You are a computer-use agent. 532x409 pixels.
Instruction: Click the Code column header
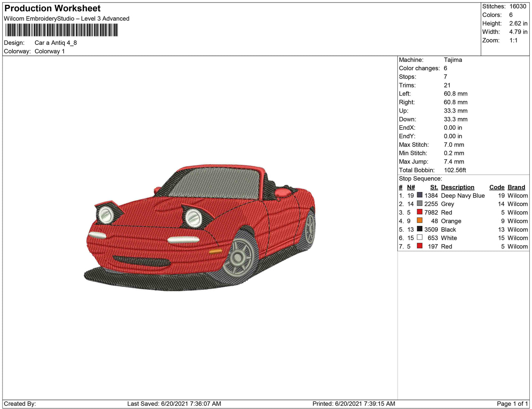click(x=497, y=187)
